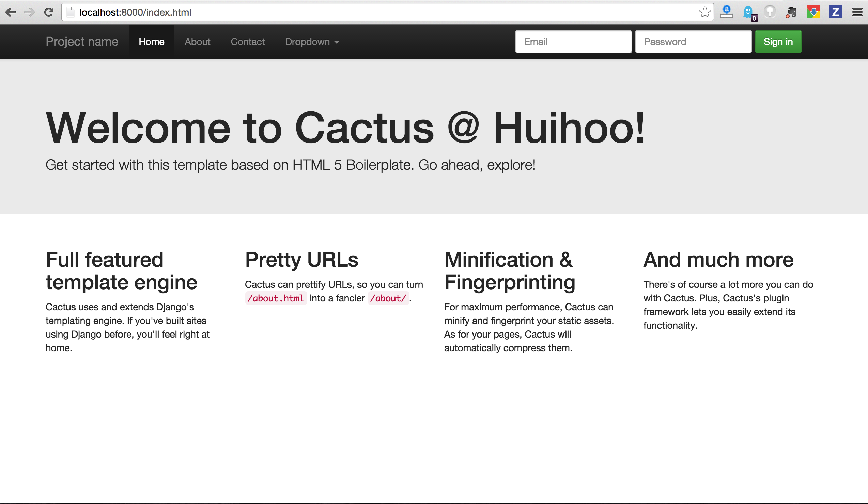Image resolution: width=868 pixels, height=504 pixels.
Task: Click the gray keyhole extension icon
Action: click(x=770, y=12)
